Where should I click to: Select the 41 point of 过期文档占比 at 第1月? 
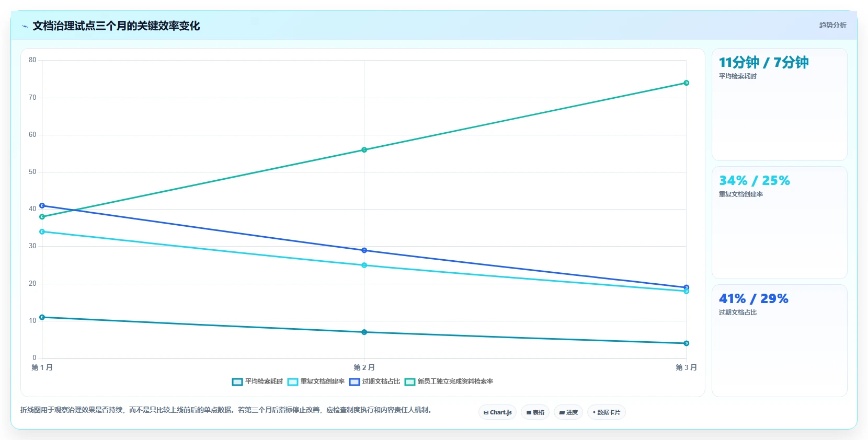tap(42, 206)
